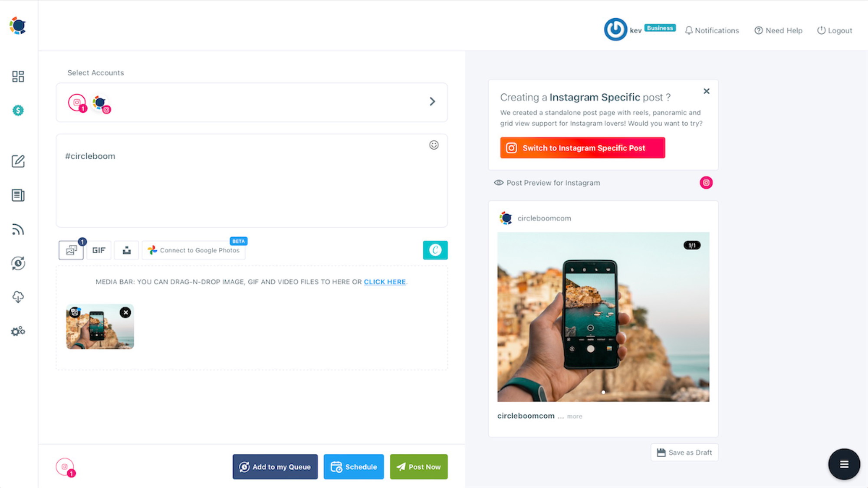This screenshot has height=488, width=868.
Task: Click the Post Now button
Action: 418,467
